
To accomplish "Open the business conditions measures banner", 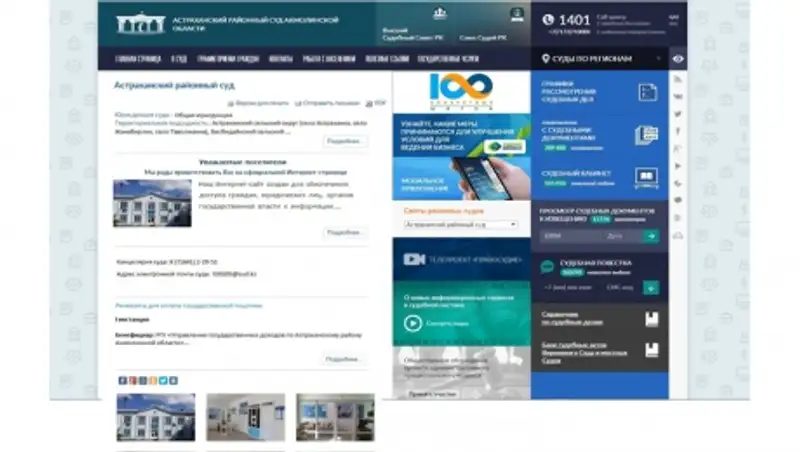I will tap(461, 135).
